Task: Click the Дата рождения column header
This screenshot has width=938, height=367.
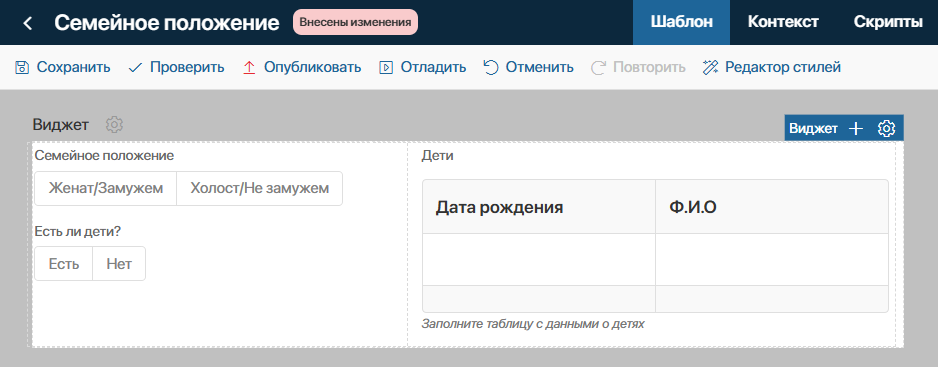Action: [539, 207]
